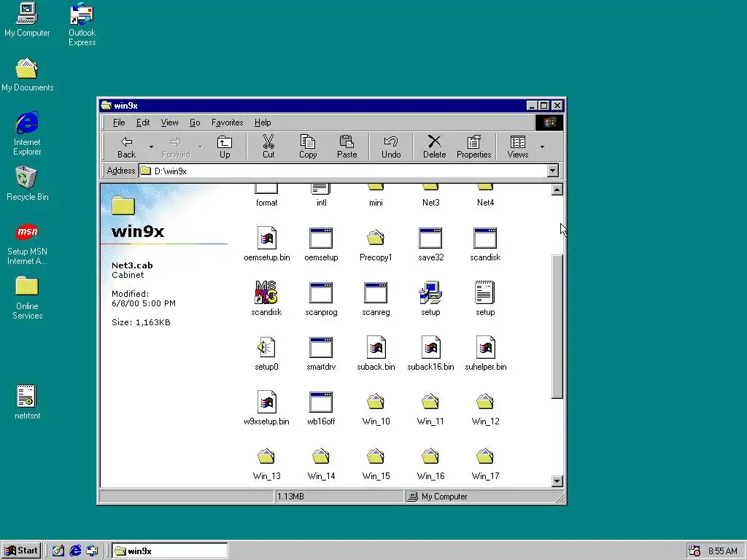
Task: Open the File menu
Action: [119, 122]
